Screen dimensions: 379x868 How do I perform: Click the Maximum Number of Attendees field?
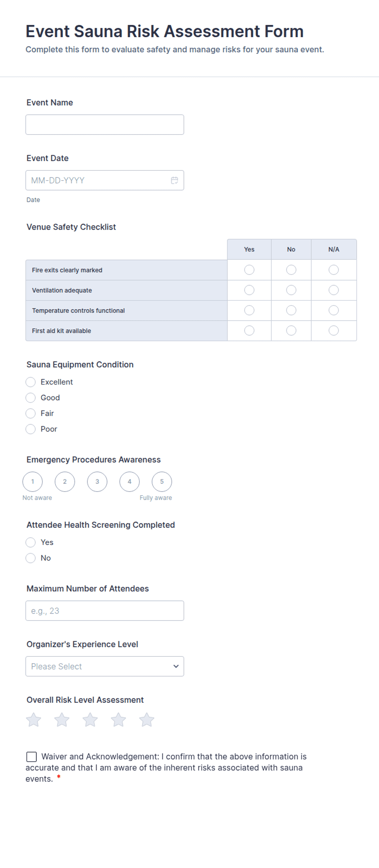point(105,611)
